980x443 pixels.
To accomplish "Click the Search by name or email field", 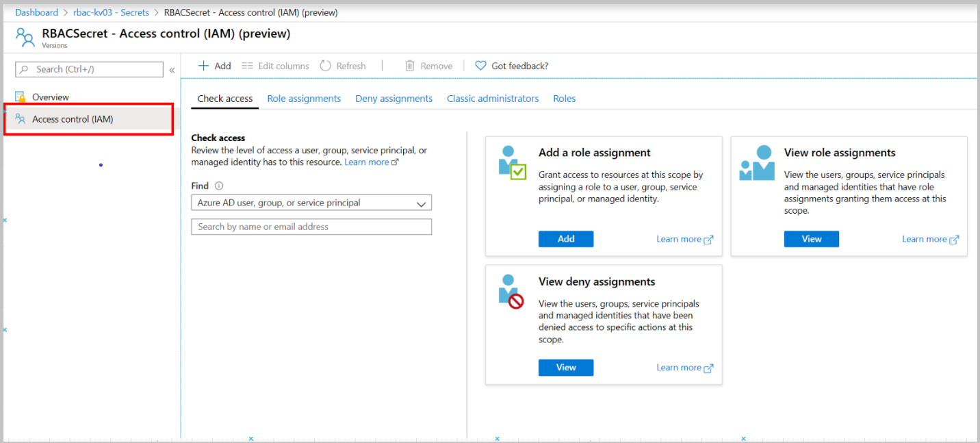I will pyautogui.click(x=311, y=227).
